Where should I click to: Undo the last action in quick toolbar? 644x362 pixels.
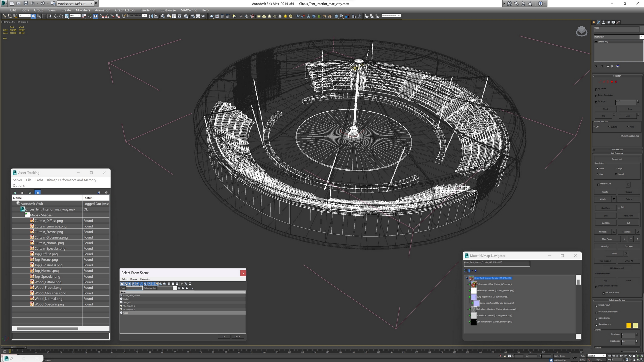[x=33, y=3]
